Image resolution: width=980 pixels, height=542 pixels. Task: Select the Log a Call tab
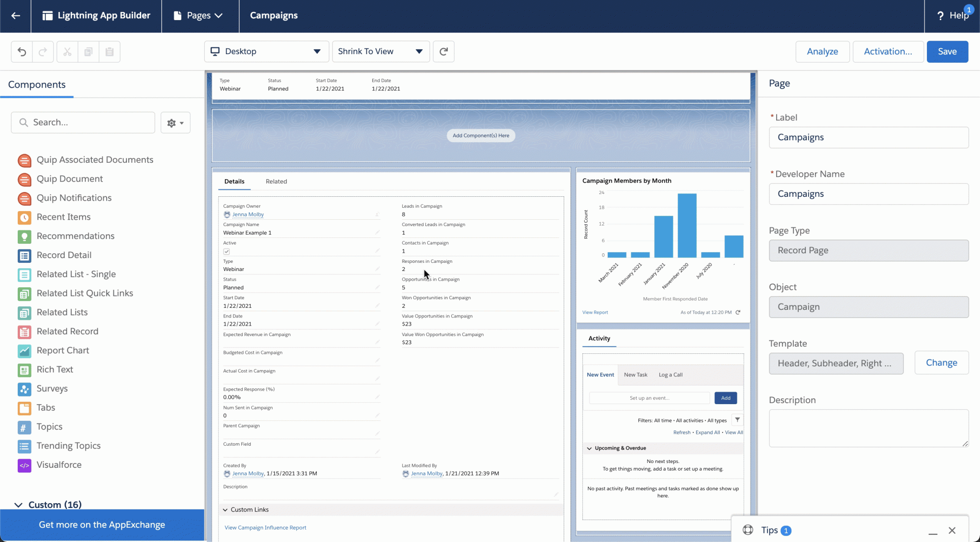(x=670, y=374)
